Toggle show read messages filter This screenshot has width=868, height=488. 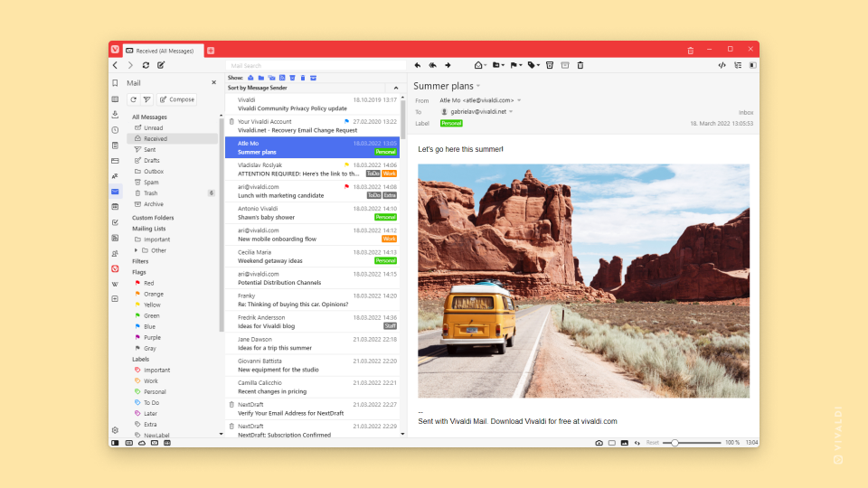click(250, 78)
